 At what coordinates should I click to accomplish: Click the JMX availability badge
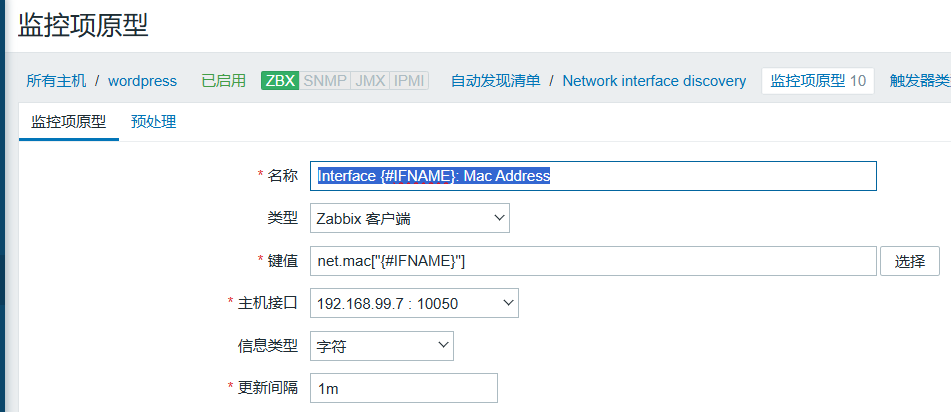[x=371, y=81]
